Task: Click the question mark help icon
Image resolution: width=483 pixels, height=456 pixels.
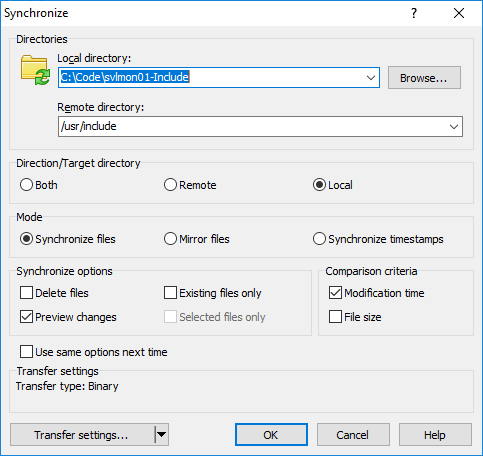Action: [x=414, y=13]
